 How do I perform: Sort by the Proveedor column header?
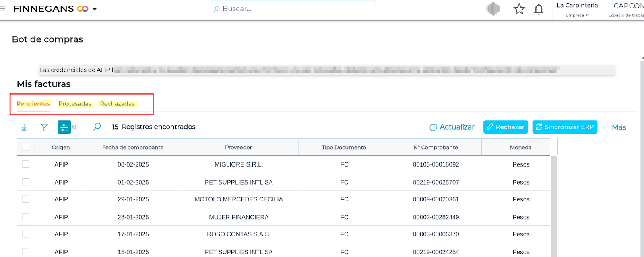point(238,148)
